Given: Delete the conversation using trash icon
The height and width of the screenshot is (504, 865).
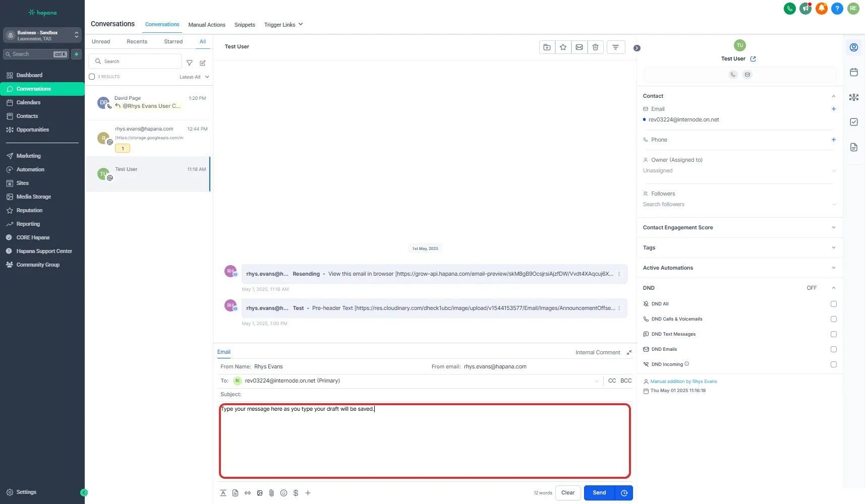Looking at the screenshot, I should pyautogui.click(x=595, y=47).
